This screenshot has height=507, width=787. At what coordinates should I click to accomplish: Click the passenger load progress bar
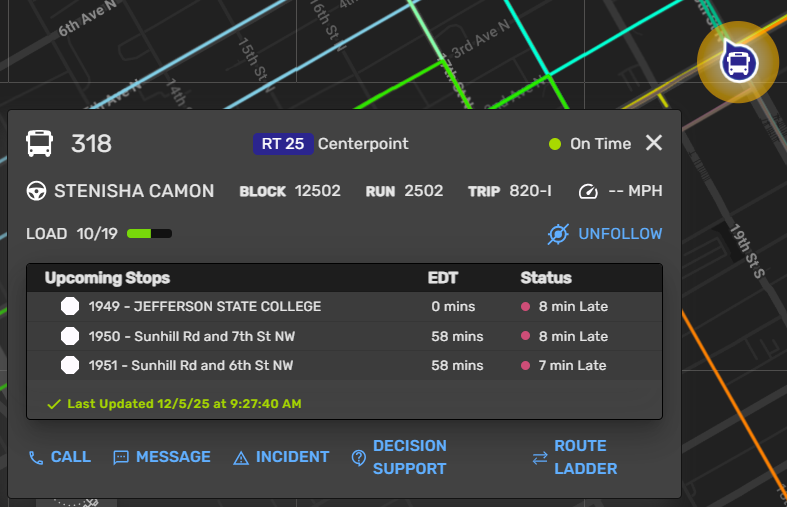[149, 234]
